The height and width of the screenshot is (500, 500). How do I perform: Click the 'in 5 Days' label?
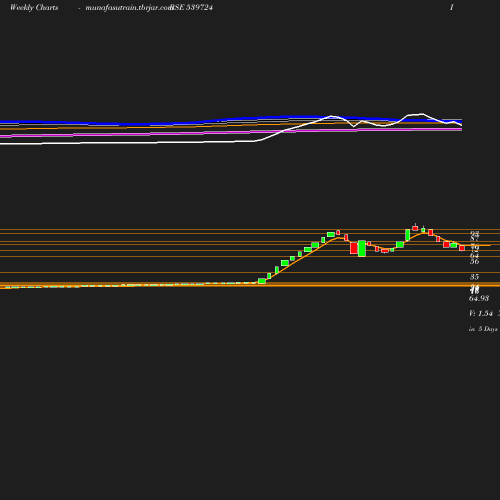[x=483, y=329]
